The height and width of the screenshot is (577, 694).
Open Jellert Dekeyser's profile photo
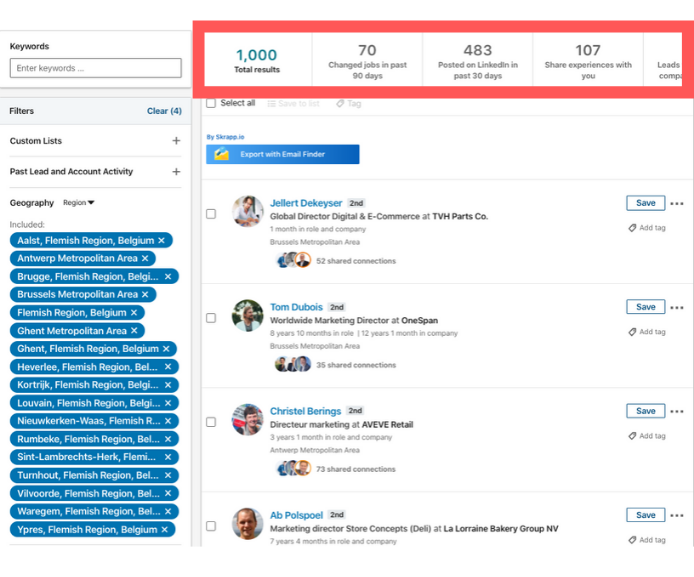coord(248,212)
